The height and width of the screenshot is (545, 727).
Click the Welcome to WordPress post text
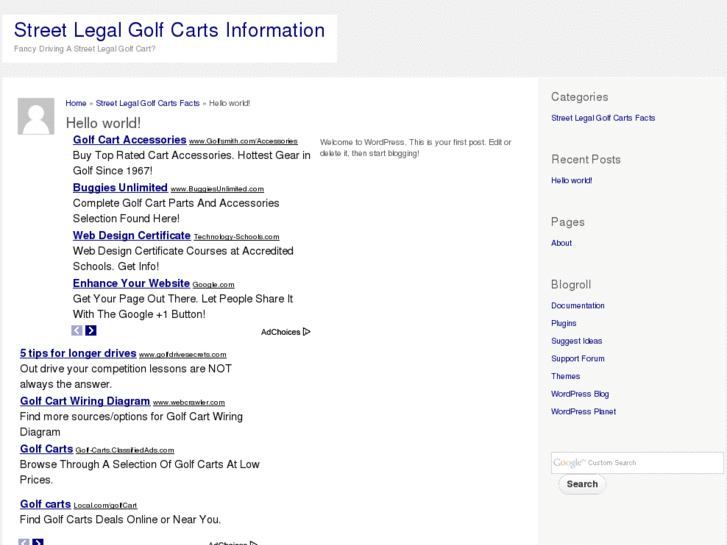click(x=415, y=147)
